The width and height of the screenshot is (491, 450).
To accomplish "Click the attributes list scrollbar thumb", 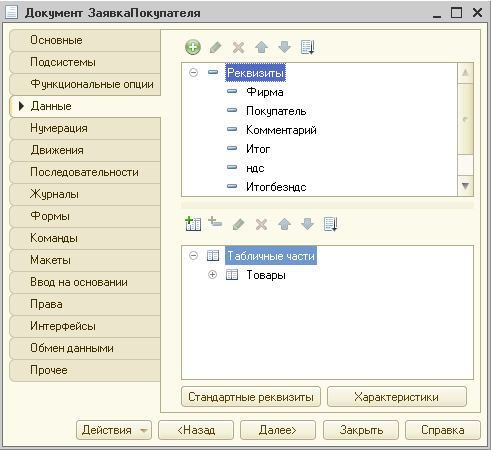I will 465,119.
